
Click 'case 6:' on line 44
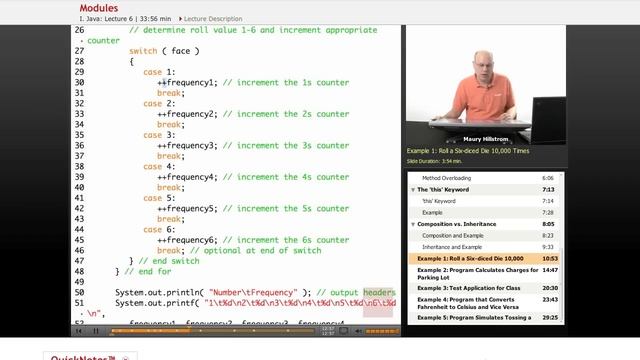pos(159,229)
